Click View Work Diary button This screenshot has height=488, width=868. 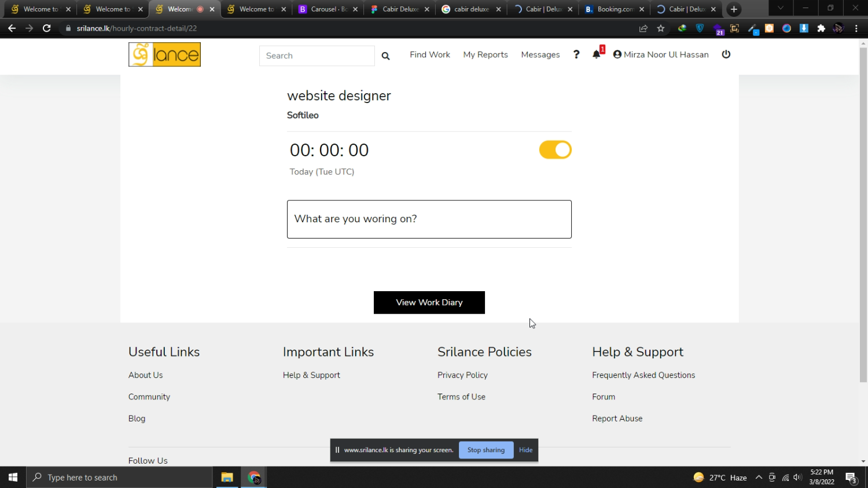point(429,302)
